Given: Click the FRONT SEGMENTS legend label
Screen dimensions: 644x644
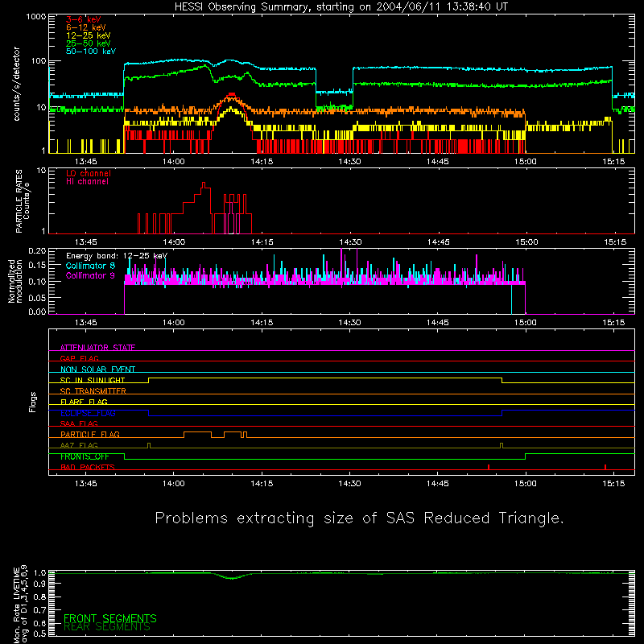Looking at the screenshot, I should point(110,618).
